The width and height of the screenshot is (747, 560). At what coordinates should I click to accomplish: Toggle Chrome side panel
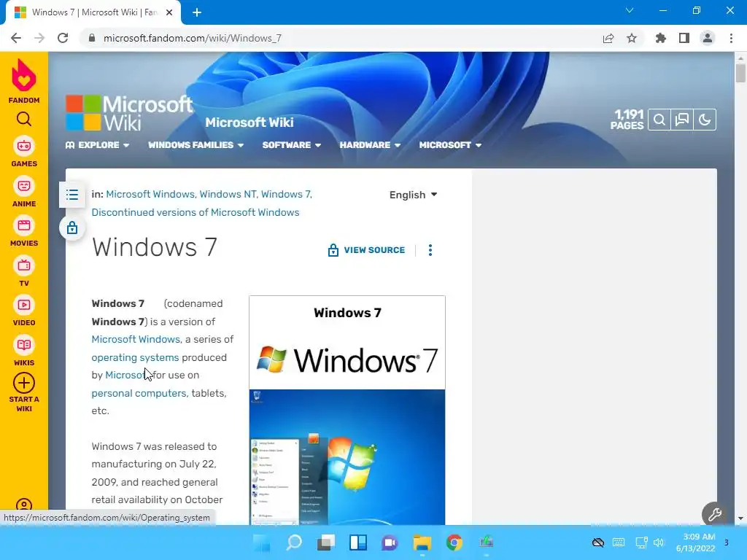click(x=684, y=38)
